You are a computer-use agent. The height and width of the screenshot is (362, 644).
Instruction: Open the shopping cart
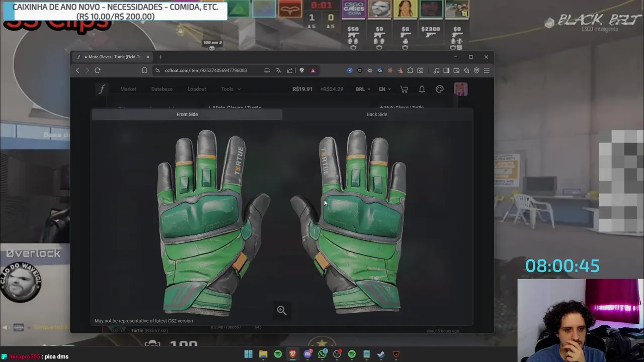pos(404,89)
